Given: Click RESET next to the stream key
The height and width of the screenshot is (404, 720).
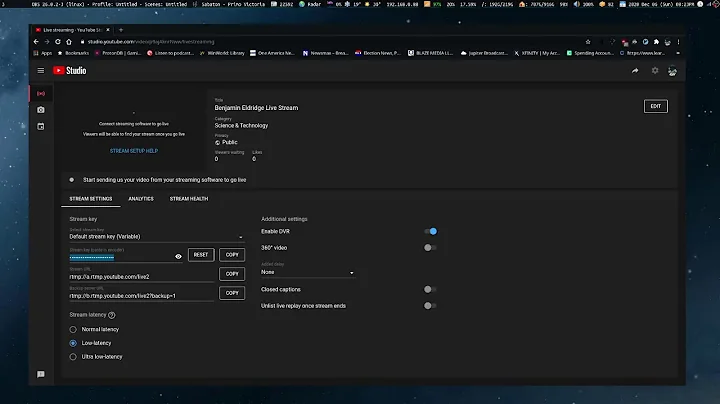Looking at the screenshot, I should click(201, 255).
